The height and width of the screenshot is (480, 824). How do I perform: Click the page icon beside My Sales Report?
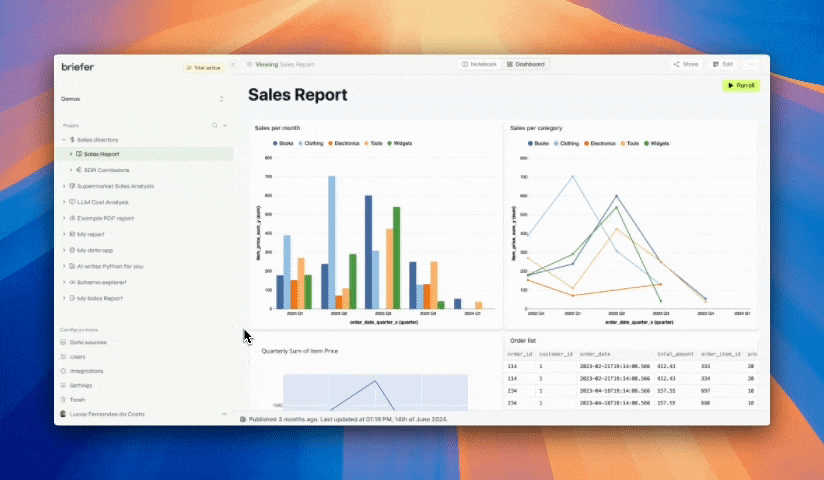72,298
